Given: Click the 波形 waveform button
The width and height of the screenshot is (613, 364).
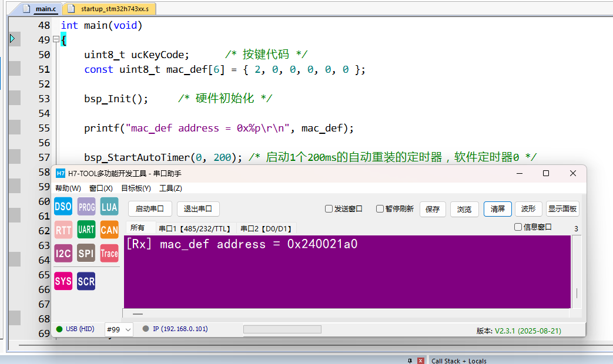Looking at the screenshot, I should coord(528,209).
